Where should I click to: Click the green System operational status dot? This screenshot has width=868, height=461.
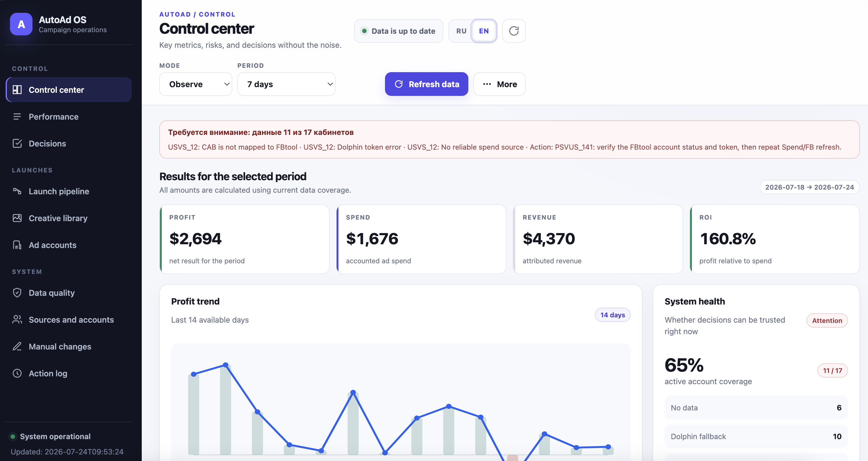(13, 436)
